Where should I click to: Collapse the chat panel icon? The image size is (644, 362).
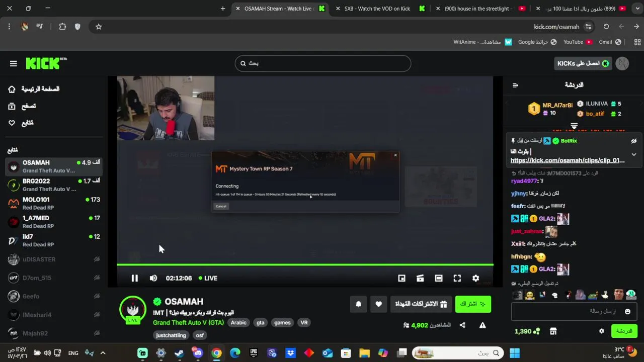tap(515, 85)
